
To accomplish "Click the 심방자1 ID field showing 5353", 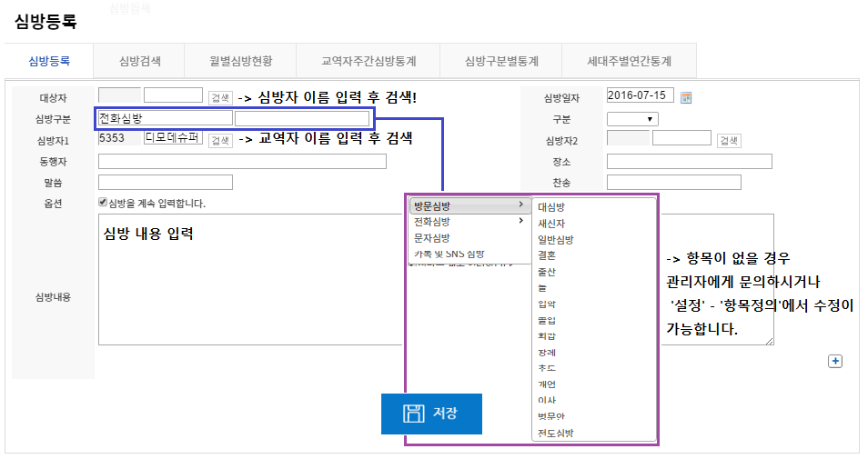I will [x=119, y=138].
